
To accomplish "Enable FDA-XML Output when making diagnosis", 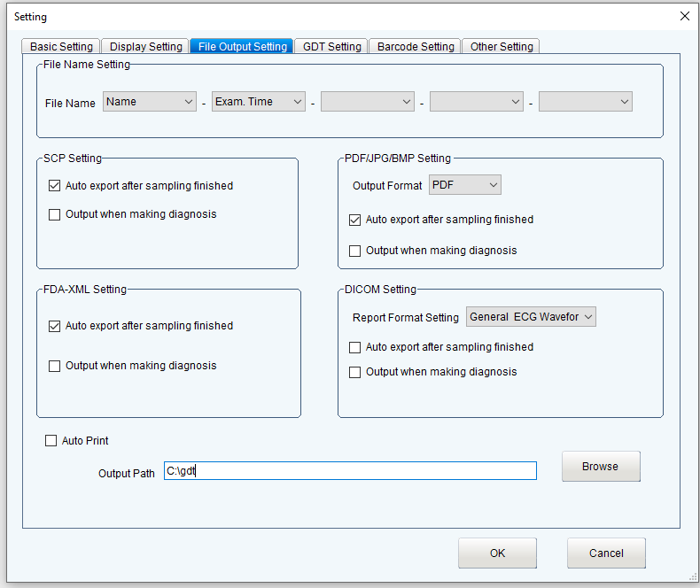I will click(x=54, y=366).
